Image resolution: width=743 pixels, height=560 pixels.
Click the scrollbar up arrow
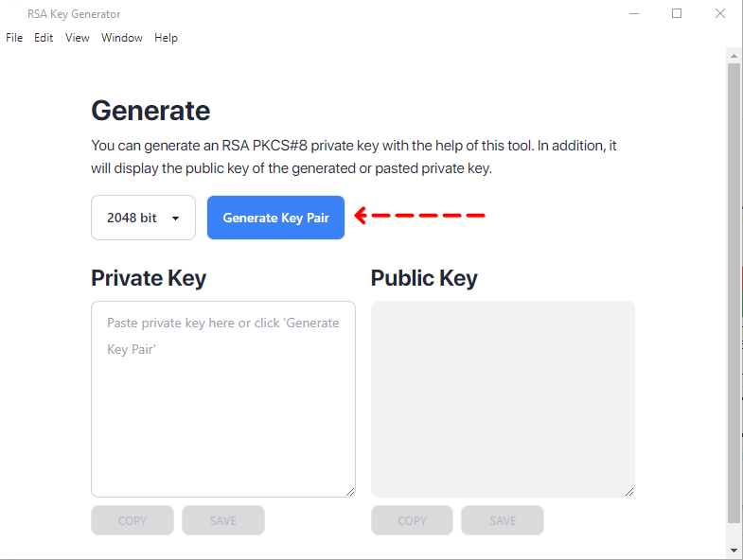point(734,55)
